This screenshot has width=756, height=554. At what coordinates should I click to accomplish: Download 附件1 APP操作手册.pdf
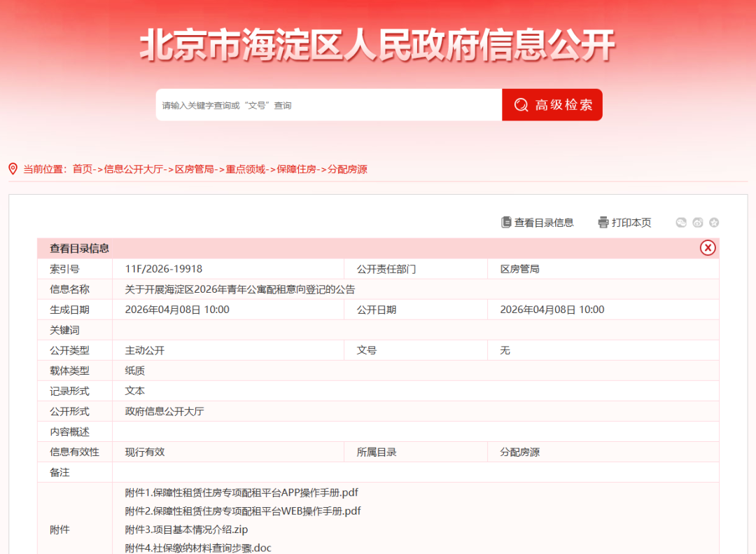point(241,492)
